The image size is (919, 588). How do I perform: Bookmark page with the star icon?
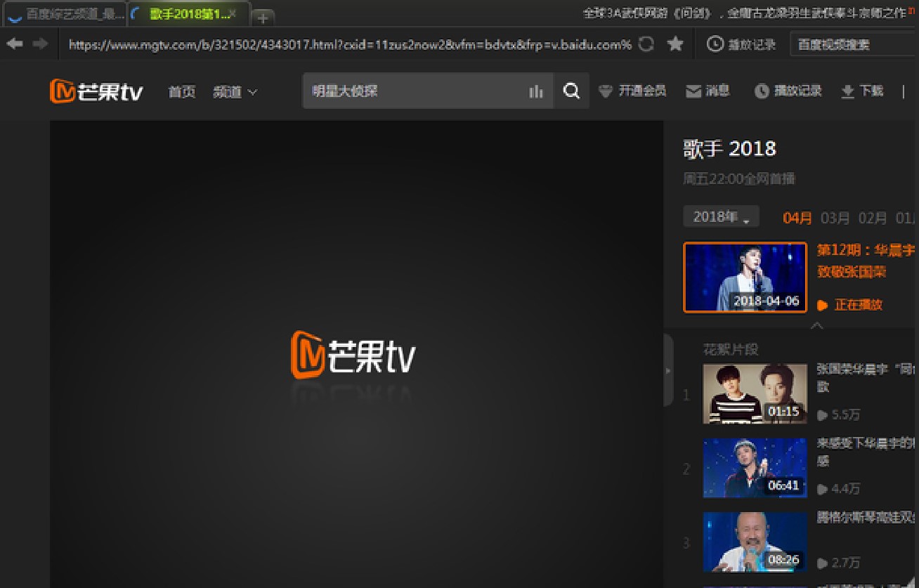pyautogui.click(x=675, y=44)
